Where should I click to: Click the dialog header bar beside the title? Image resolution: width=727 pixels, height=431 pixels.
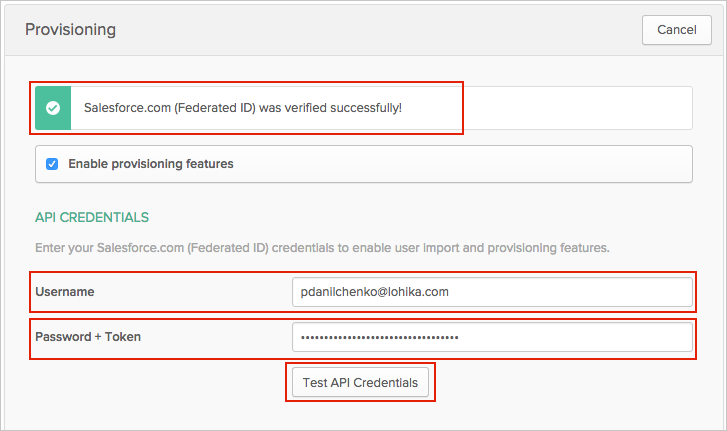pos(380,30)
